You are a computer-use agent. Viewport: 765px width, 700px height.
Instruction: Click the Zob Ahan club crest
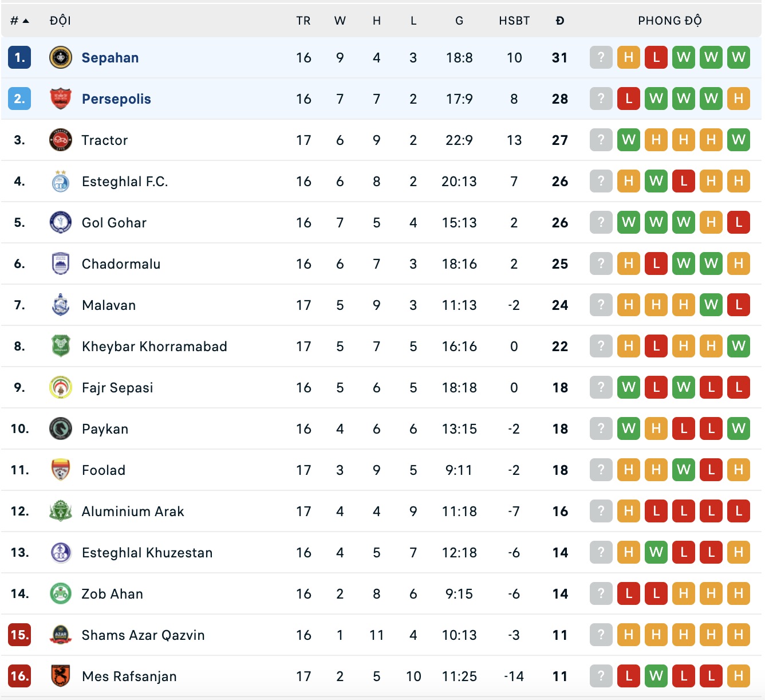(x=61, y=593)
